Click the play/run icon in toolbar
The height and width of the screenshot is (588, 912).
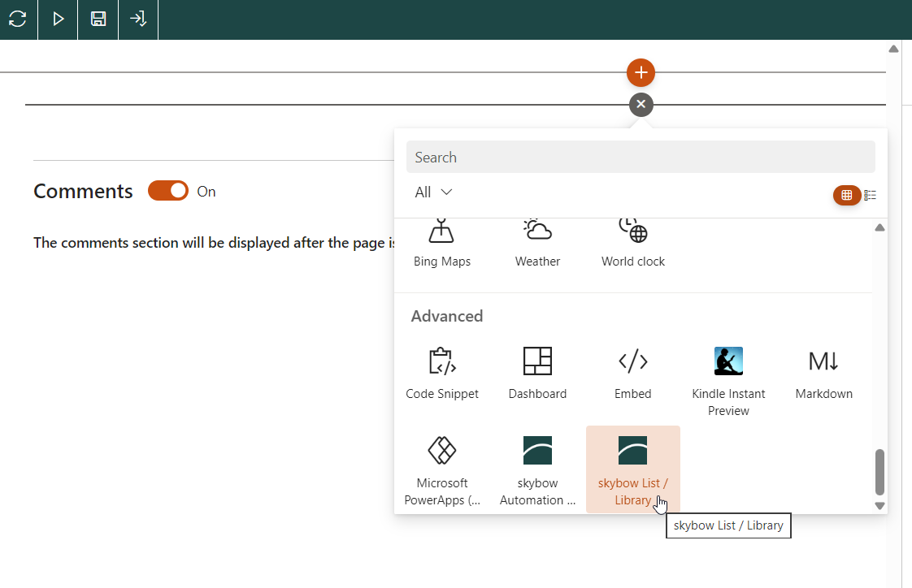tap(59, 19)
